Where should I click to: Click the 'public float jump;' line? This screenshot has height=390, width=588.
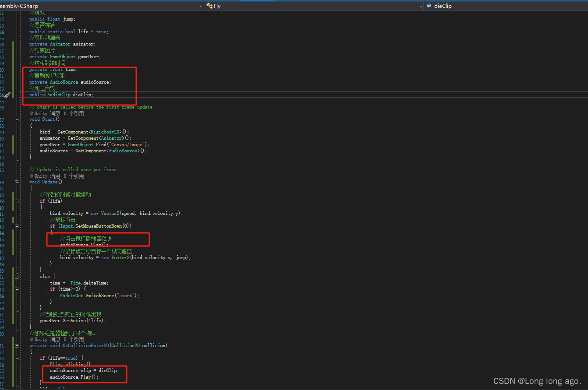52,19
